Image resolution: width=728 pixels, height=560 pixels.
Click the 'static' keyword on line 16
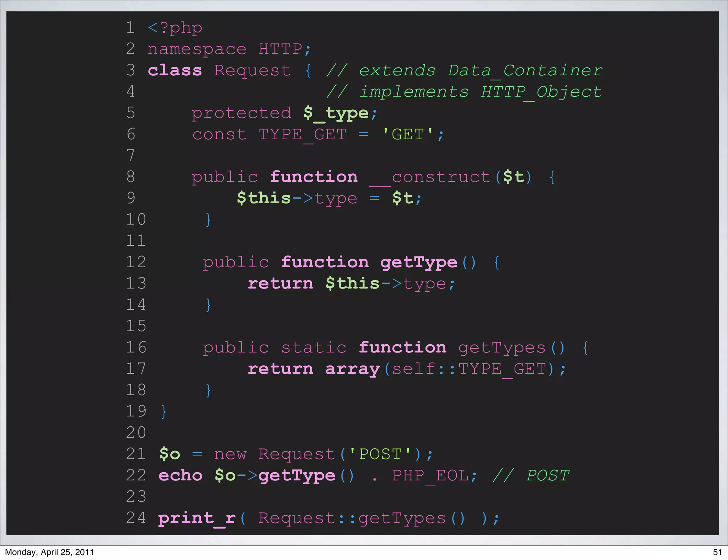point(314,348)
